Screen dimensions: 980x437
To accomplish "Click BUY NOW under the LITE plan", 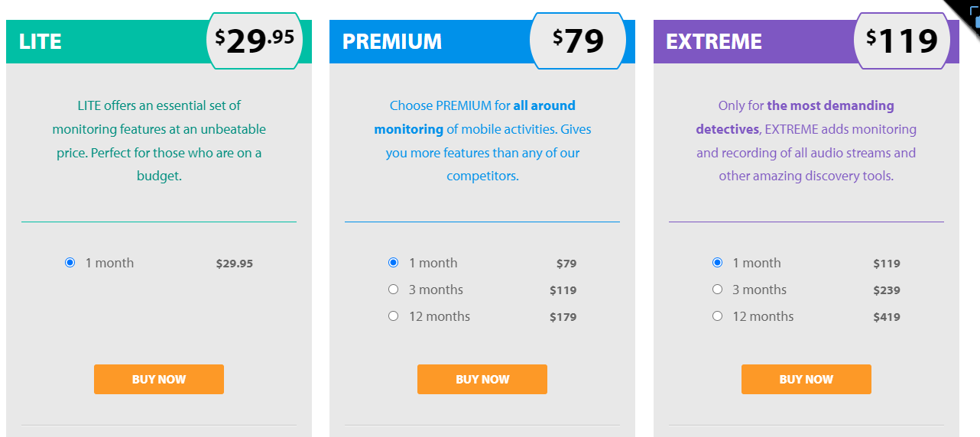I will pyautogui.click(x=159, y=379).
